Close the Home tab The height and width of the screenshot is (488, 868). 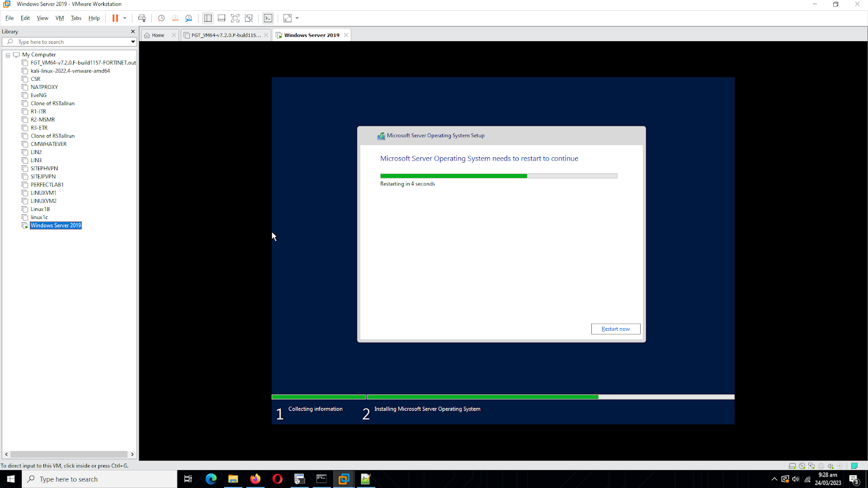[174, 35]
